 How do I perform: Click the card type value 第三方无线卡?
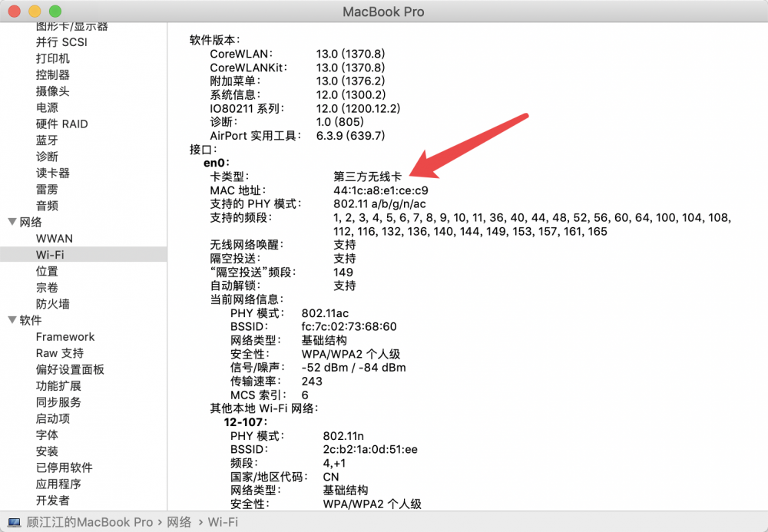coord(367,177)
